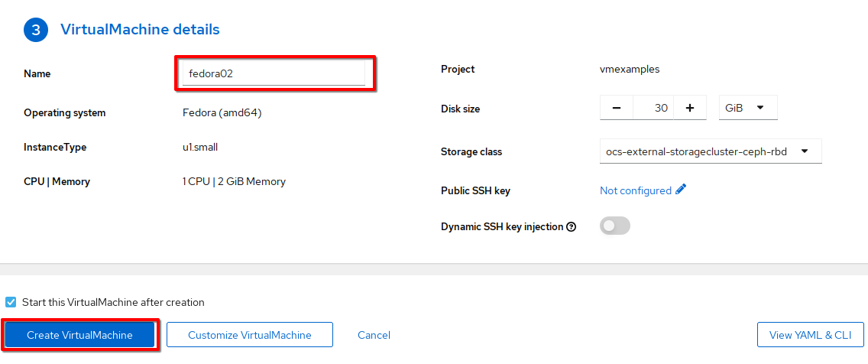This screenshot has width=868, height=364.
Task: Click the VirtualMachine details section heading
Action: tap(140, 29)
